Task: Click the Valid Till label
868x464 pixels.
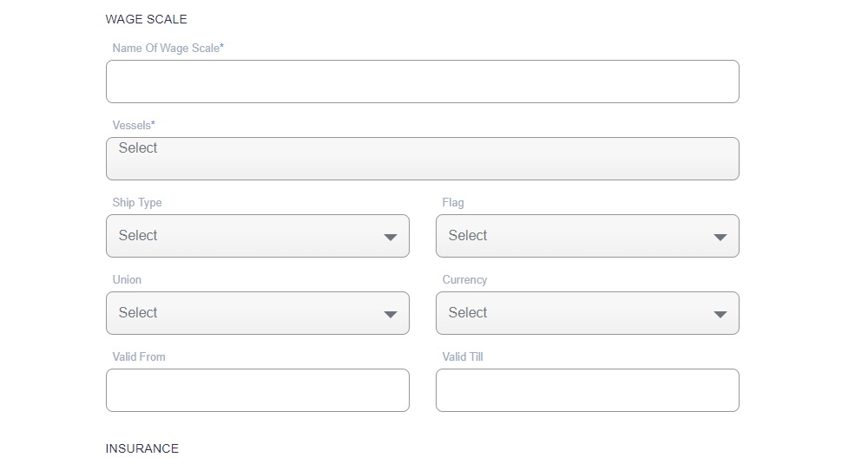Action: click(x=463, y=357)
